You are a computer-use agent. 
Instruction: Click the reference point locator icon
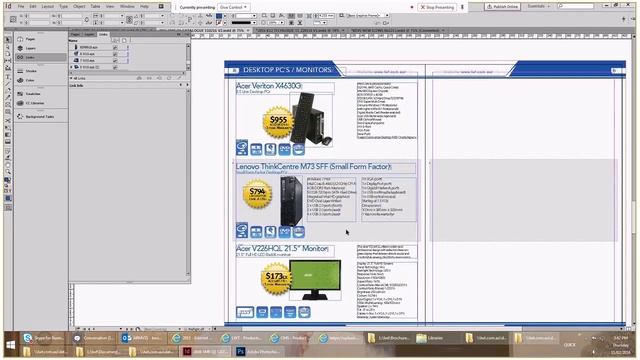tap(13, 19)
